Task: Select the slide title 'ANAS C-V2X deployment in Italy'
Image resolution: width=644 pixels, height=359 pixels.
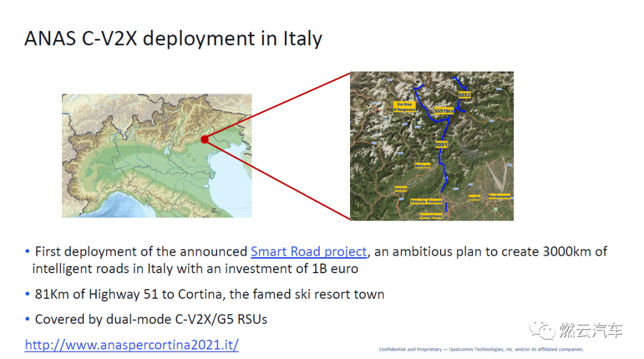Action: click(174, 39)
